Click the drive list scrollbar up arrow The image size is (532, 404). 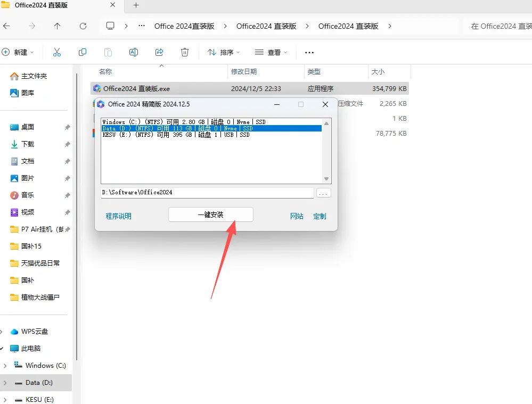pyautogui.click(x=326, y=123)
